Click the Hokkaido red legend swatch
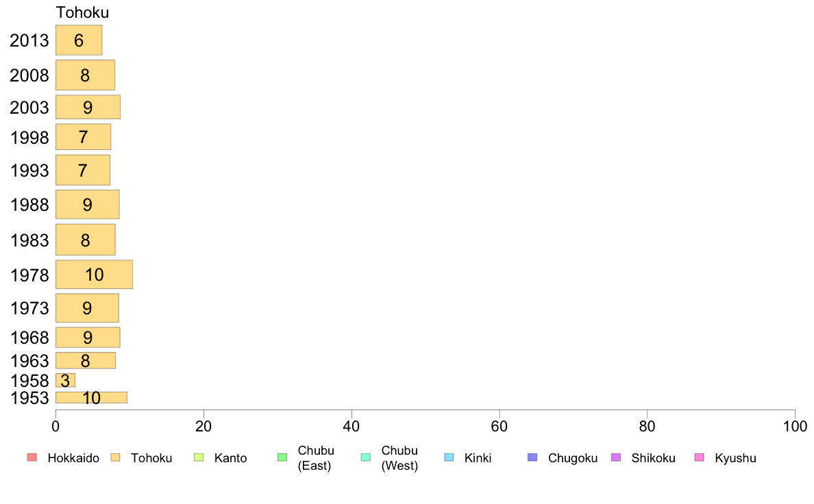The height and width of the screenshot is (504, 814). (32, 457)
